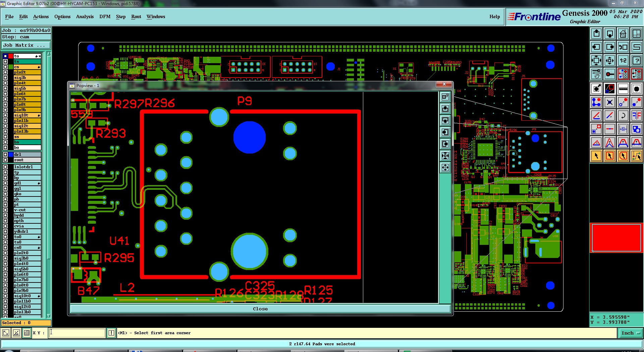Click the Close button in Popview
This screenshot has width=644, height=352.
pos(260,309)
